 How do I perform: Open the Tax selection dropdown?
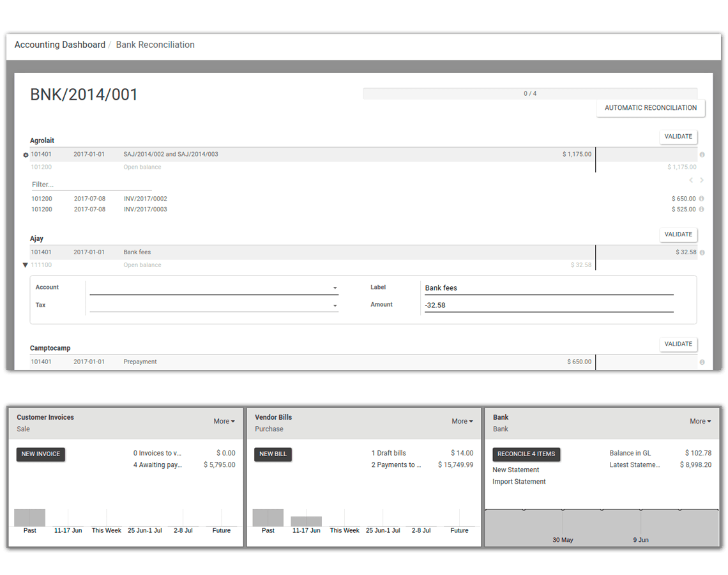pyautogui.click(x=335, y=305)
